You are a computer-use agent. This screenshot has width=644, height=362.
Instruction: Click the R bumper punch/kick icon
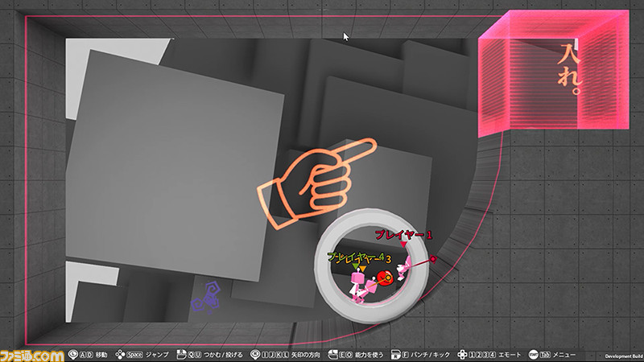[x=396, y=355]
